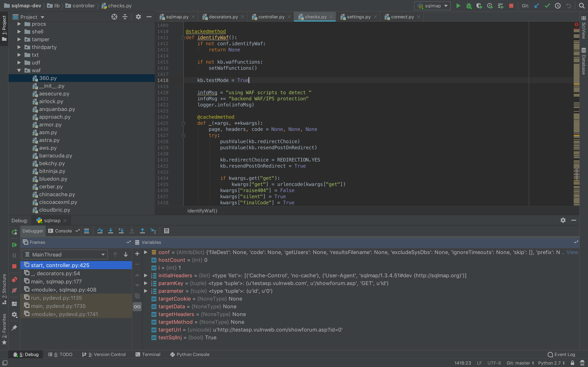Click the Step Out debugger icon
This screenshot has width=588, height=367.
point(142,231)
